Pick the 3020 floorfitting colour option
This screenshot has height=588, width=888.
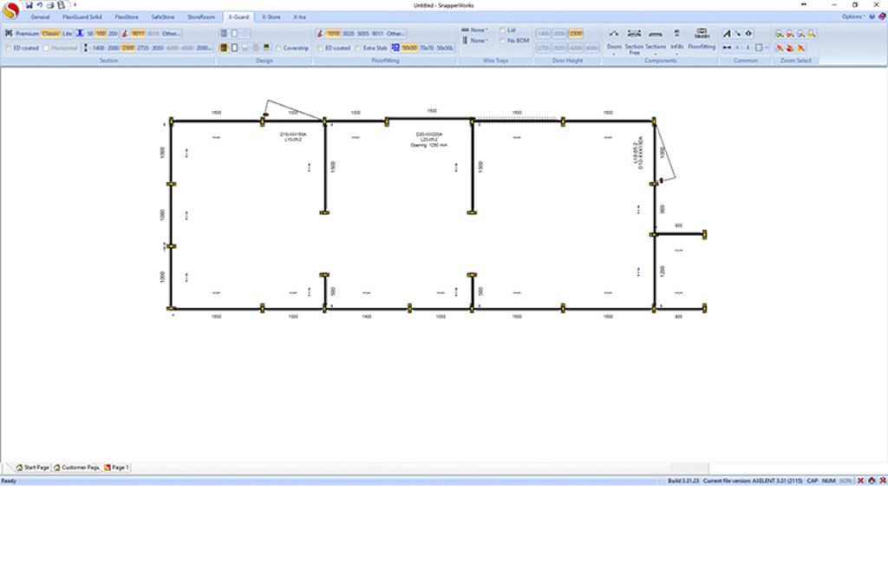[x=349, y=33]
